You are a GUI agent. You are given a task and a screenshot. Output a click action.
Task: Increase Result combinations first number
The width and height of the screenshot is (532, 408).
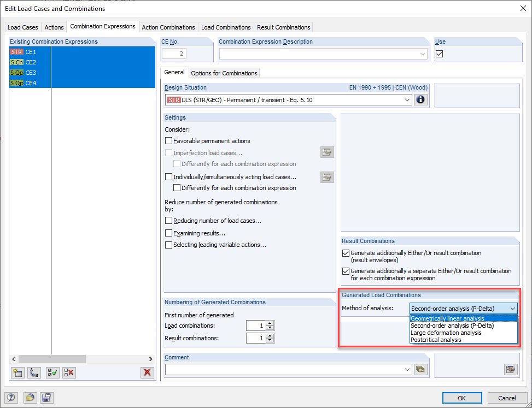pyautogui.click(x=270, y=336)
